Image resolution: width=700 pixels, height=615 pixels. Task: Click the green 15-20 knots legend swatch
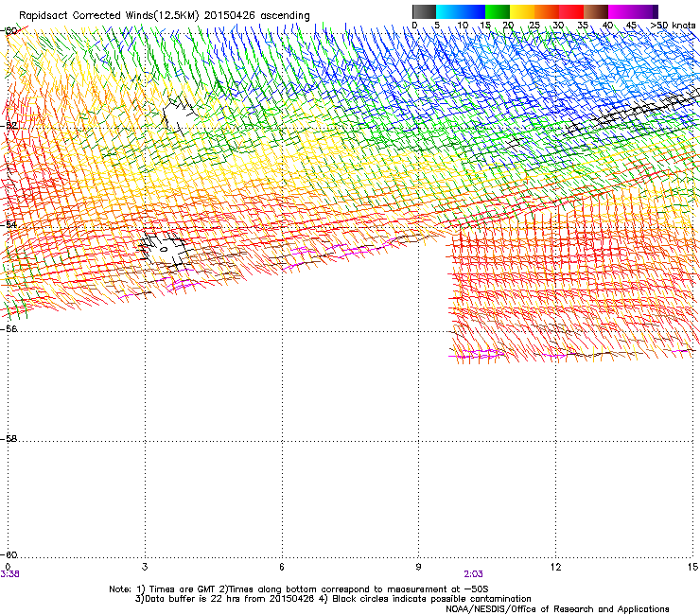tap(498, 11)
